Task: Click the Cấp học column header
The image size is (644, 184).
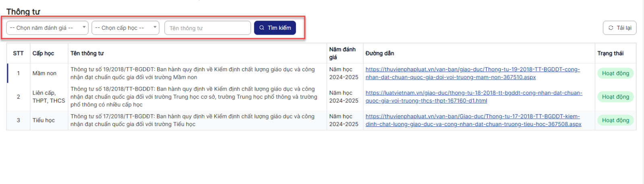Action: 43,53
